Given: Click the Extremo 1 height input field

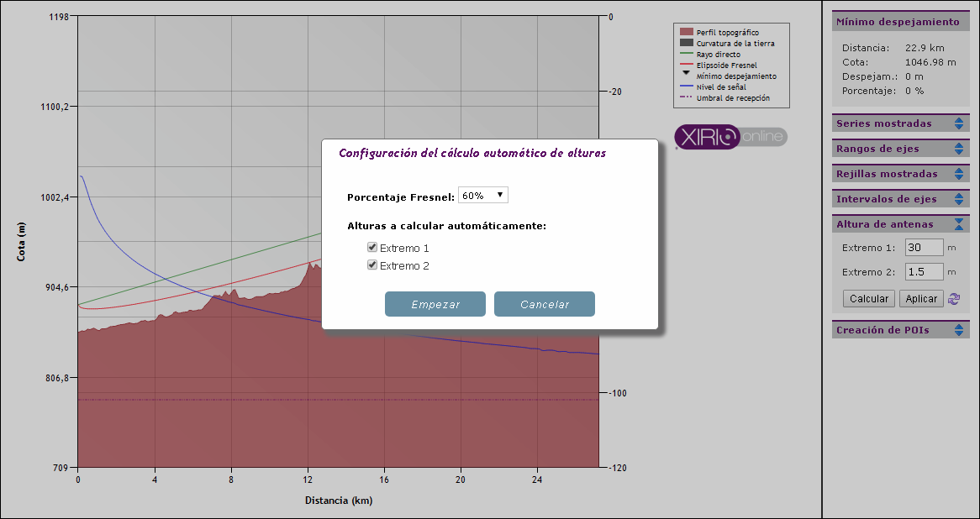Looking at the screenshot, I should click(925, 248).
